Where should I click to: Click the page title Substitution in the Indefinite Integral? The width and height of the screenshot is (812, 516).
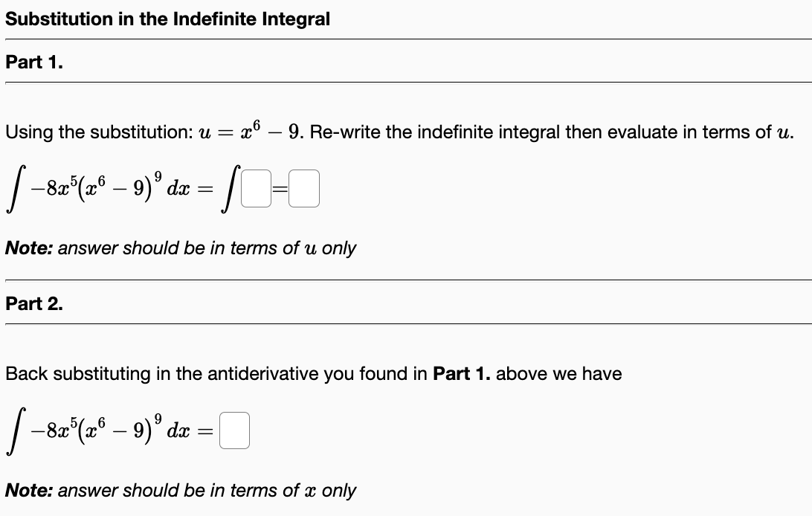(167, 19)
